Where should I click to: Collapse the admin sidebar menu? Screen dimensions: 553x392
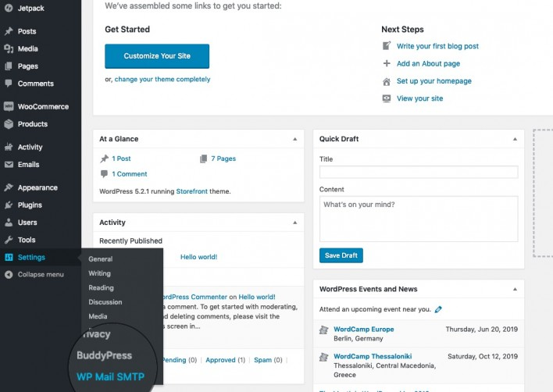(34, 275)
